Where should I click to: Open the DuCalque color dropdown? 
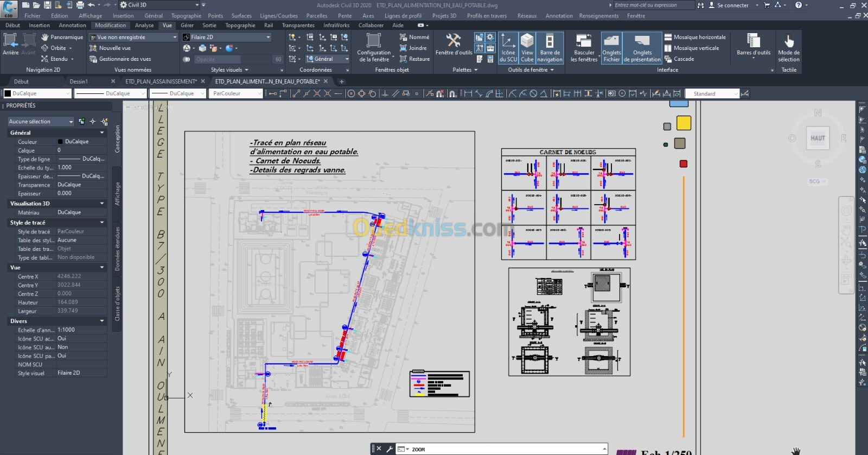[37, 93]
